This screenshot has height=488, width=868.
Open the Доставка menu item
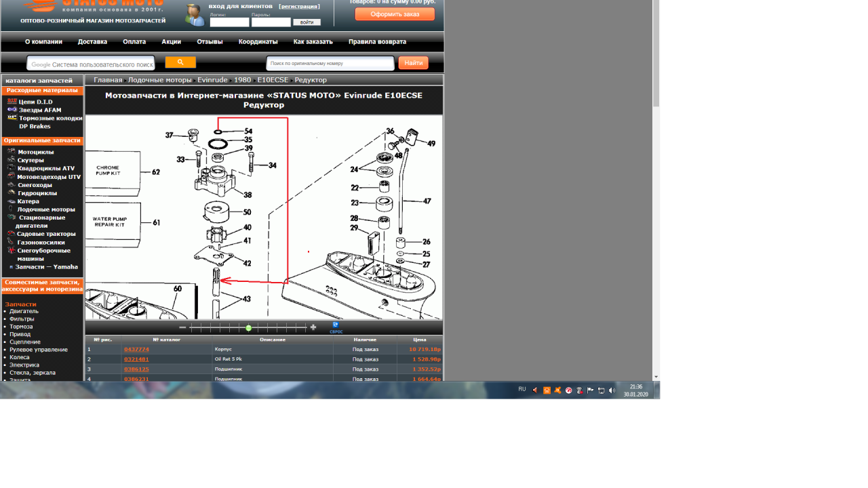pyautogui.click(x=92, y=41)
